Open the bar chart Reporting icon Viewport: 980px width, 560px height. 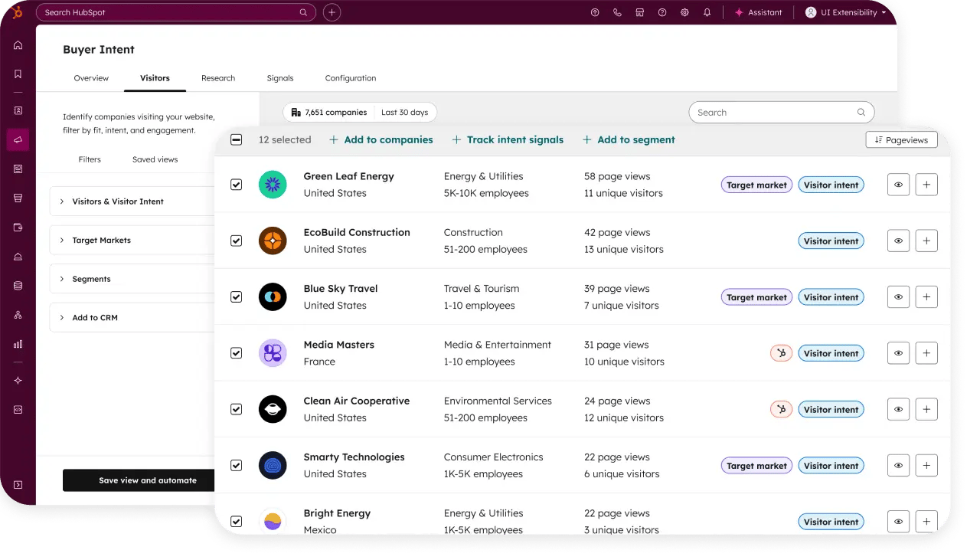18,344
